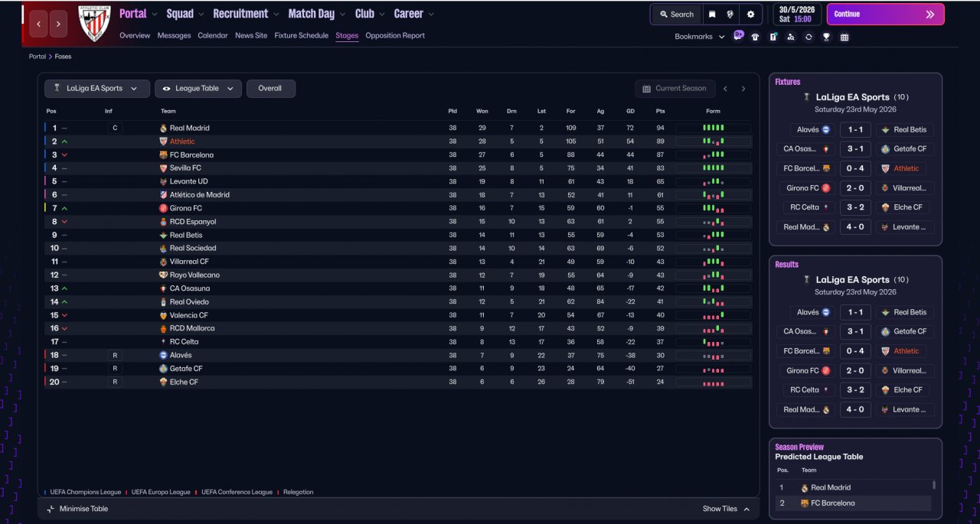The width and height of the screenshot is (980, 524).
Task: Click the Search button
Action: [676, 14]
